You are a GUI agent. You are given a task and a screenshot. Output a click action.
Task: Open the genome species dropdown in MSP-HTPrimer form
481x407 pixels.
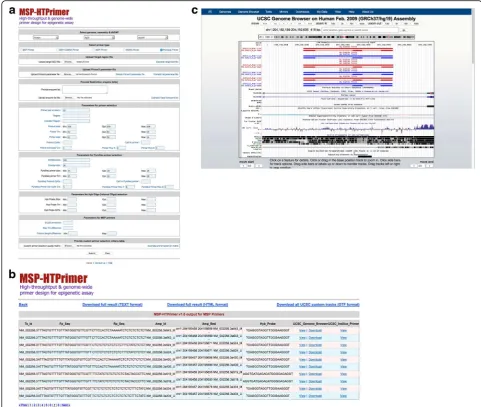point(46,38)
